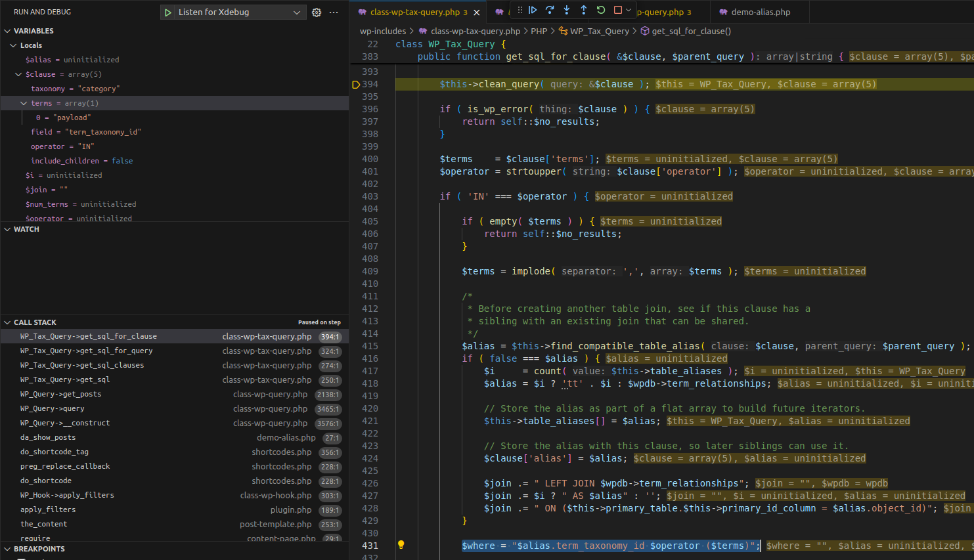This screenshot has height=560, width=974.
Task: Step Out using the debug toolbar
Action: pyautogui.click(x=584, y=10)
